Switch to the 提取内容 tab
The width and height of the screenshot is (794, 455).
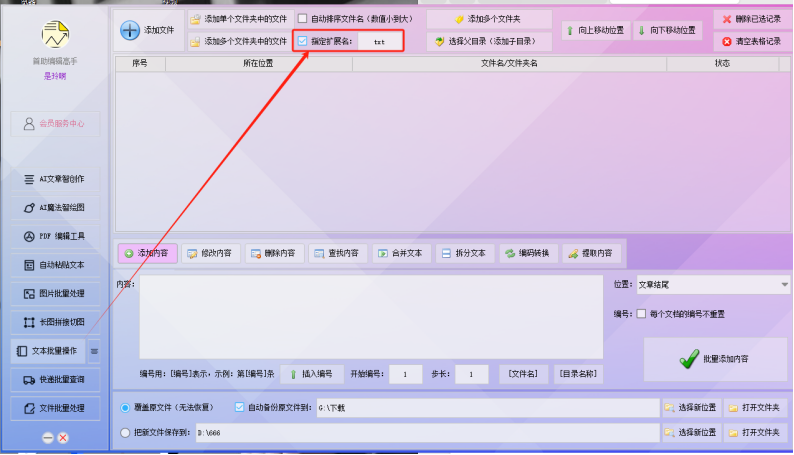[x=592, y=253]
